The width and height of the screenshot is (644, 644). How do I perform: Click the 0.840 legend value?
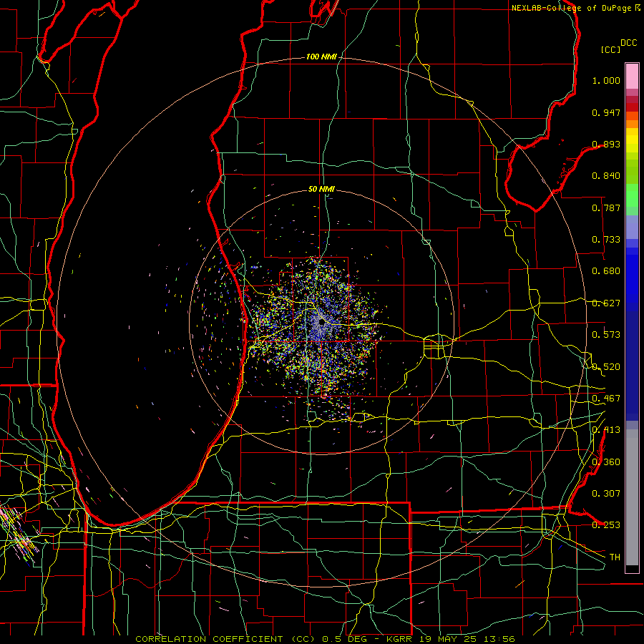coord(606,176)
